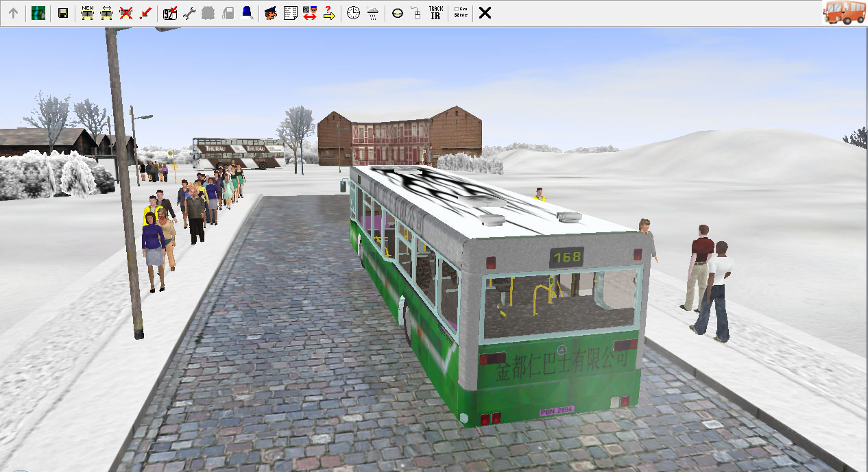Click the TRACK IR button
This screenshot has width=868, height=472.
coord(435,13)
